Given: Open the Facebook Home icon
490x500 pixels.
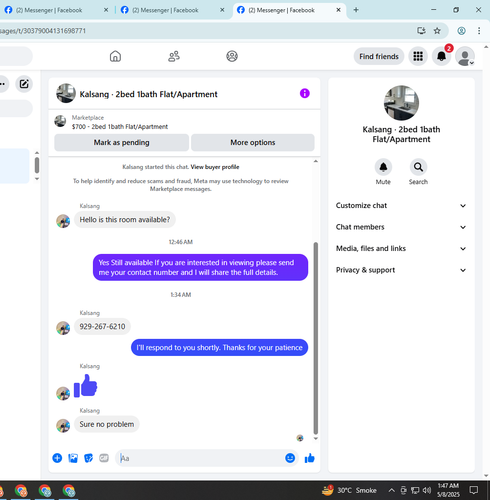Looking at the screenshot, I should click(x=115, y=56).
